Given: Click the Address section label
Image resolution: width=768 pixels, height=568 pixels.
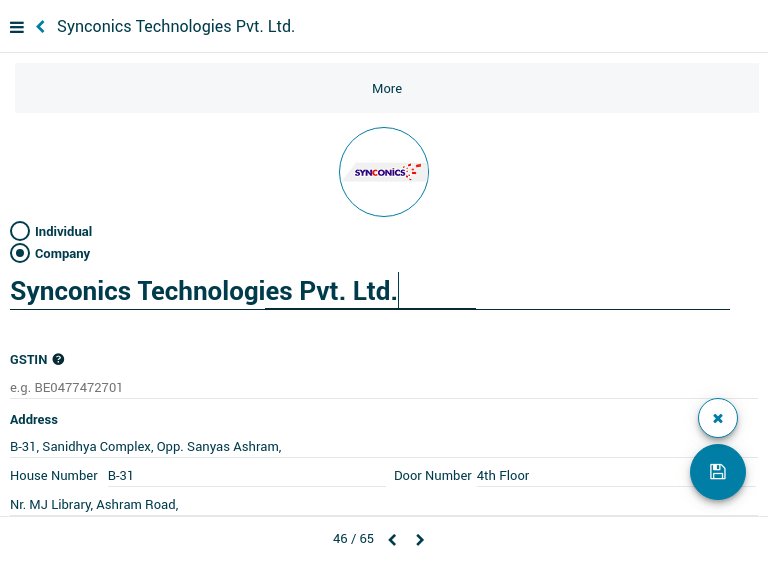Looking at the screenshot, I should (34, 420).
